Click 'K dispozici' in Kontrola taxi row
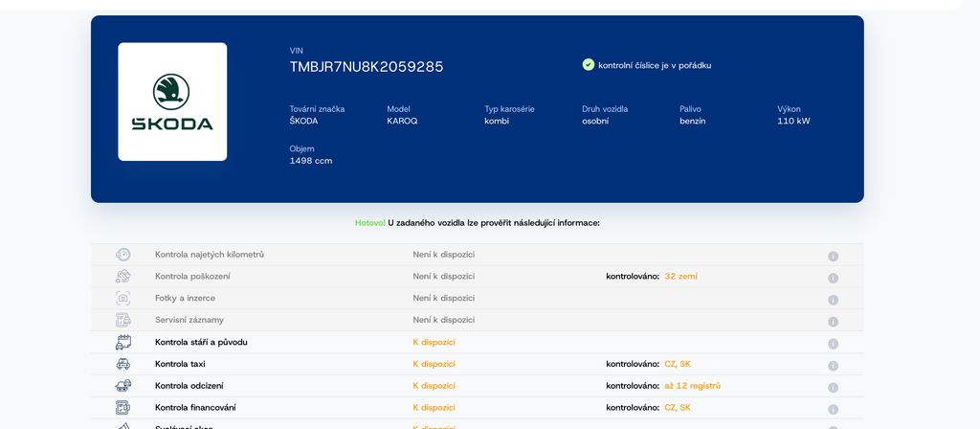980x429 pixels. point(434,364)
